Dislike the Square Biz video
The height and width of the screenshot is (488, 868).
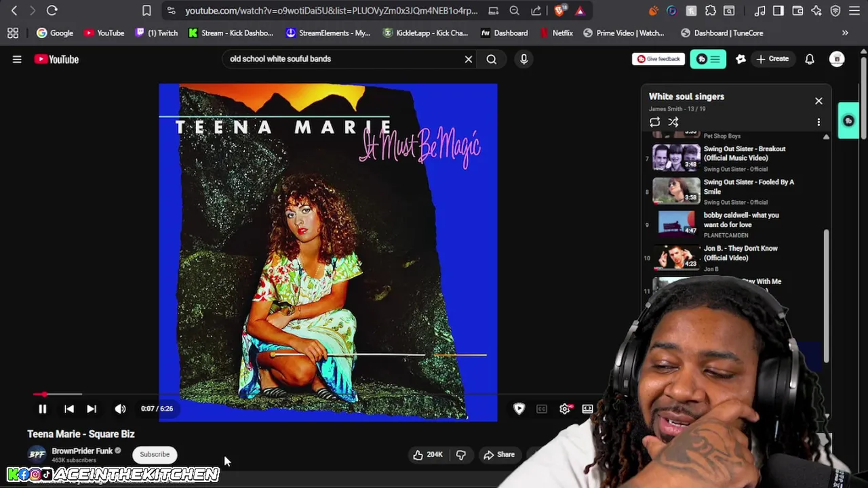[460, 455]
